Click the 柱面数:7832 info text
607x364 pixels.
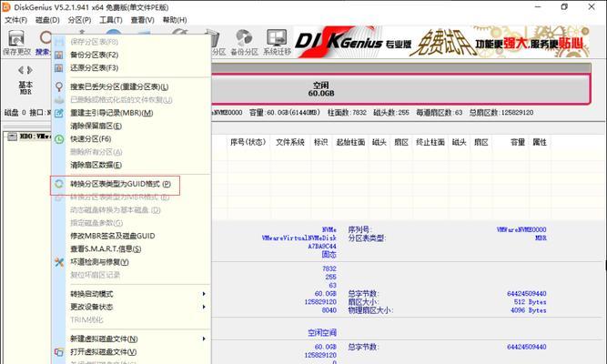(347, 113)
